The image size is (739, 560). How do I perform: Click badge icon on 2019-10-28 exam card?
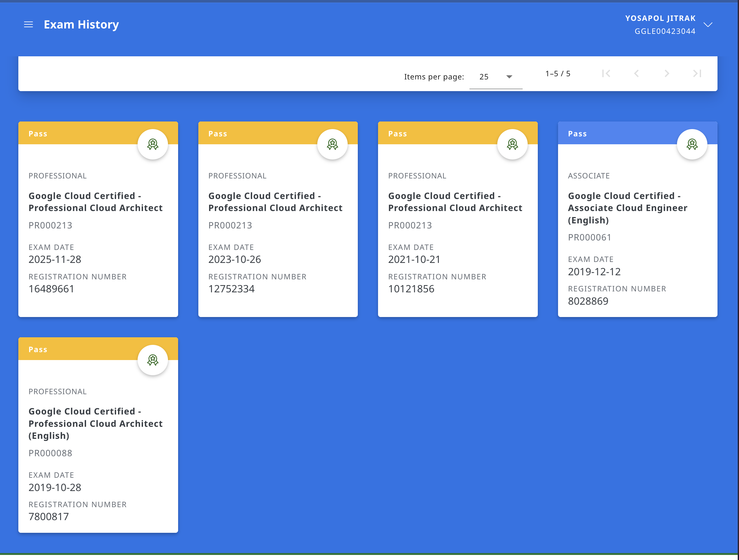coord(153,360)
